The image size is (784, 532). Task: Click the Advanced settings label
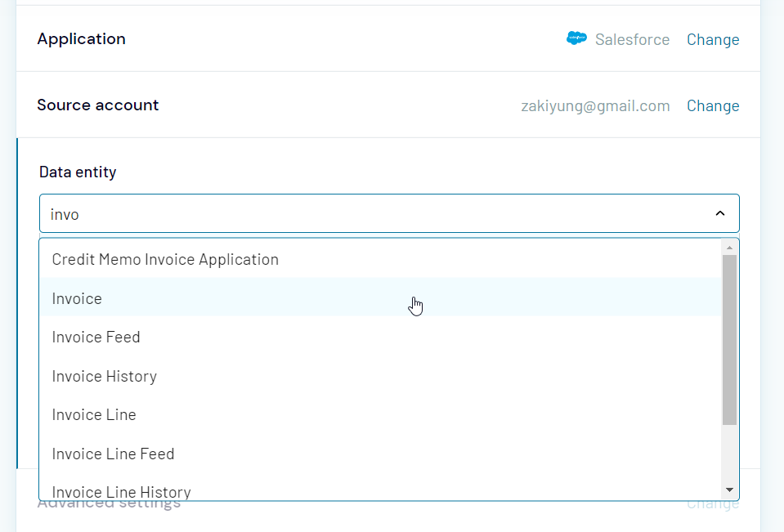(x=109, y=503)
